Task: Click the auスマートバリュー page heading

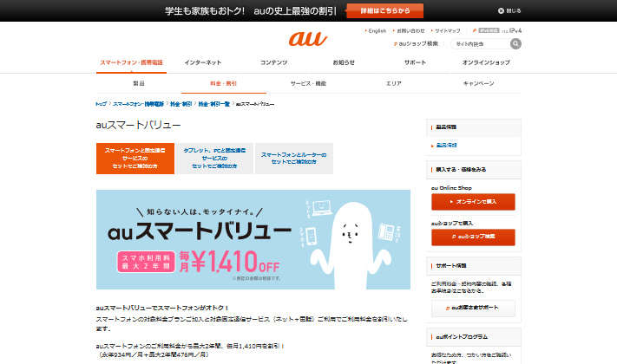Action: click(138, 125)
